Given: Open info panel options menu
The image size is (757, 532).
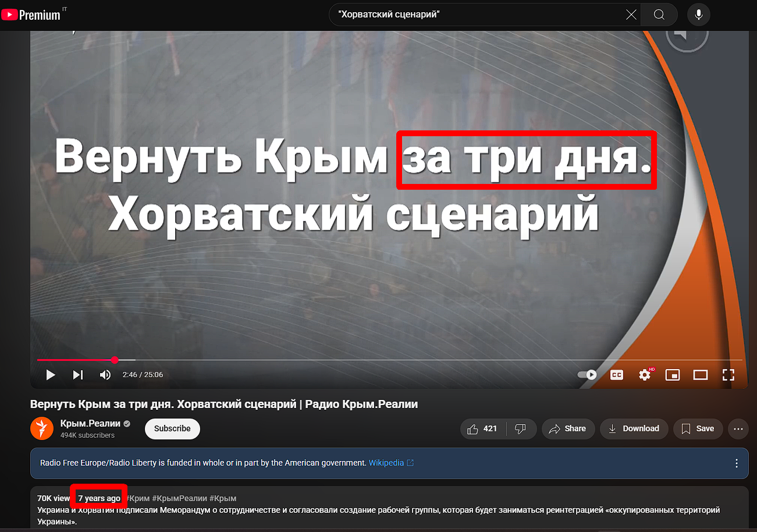Looking at the screenshot, I should [737, 463].
